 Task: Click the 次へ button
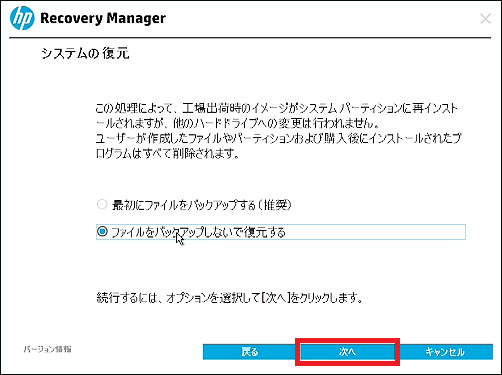click(x=347, y=352)
